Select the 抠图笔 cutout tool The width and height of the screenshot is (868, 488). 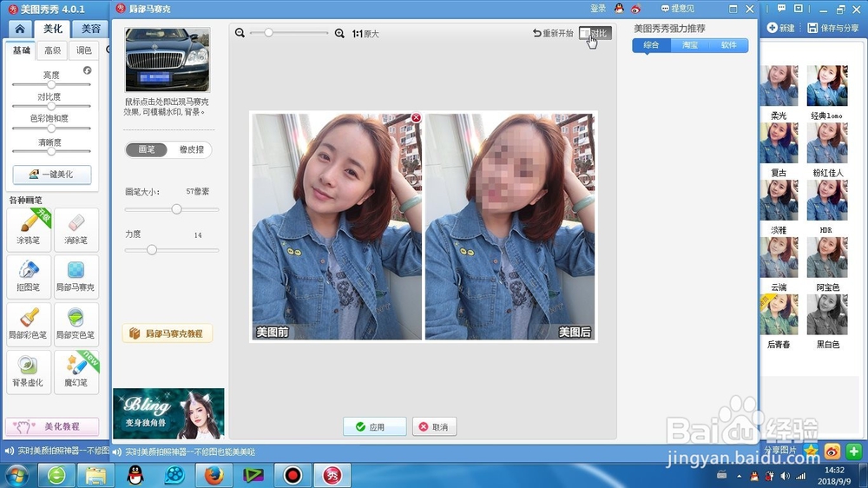(29, 277)
